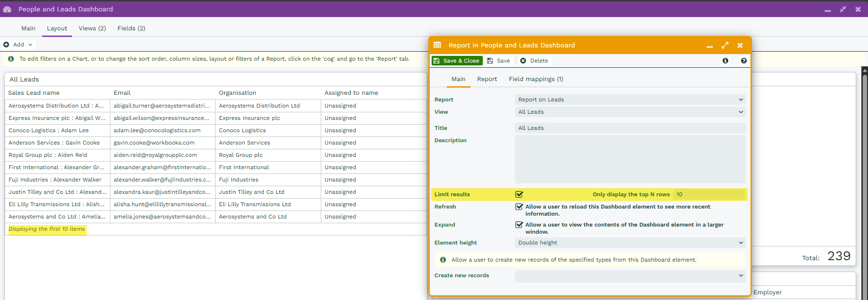Click the info icon in dialog toolbar
Image resolution: width=868 pixels, height=300 pixels.
pos(725,61)
